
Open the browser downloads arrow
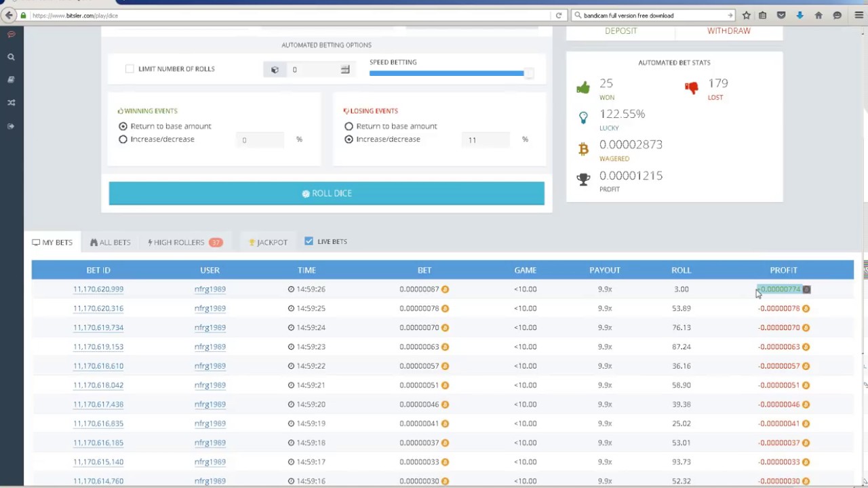(800, 15)
